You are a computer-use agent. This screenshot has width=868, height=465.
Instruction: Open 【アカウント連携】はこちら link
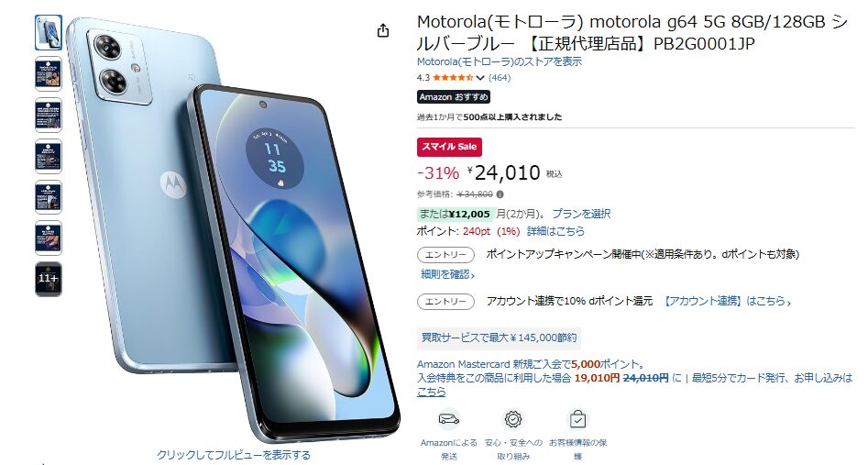click(x=727, y=302)
